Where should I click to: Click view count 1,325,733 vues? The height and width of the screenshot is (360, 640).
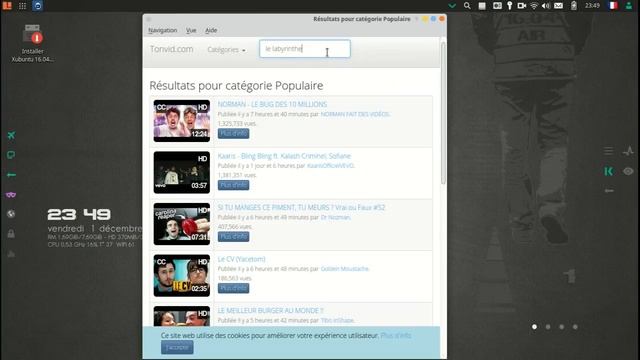(x=237, y=124)
